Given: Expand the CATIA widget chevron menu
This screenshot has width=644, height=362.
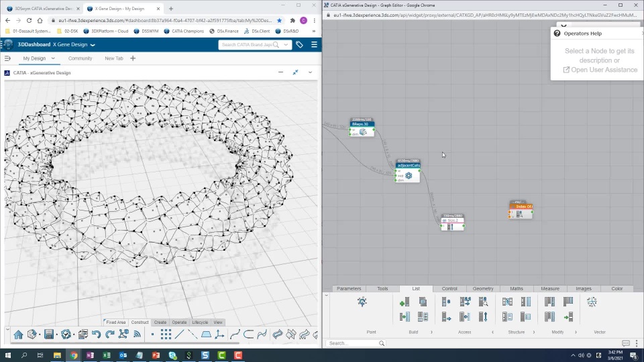Looking at the screenshot, I should click(x=310, y=72).
